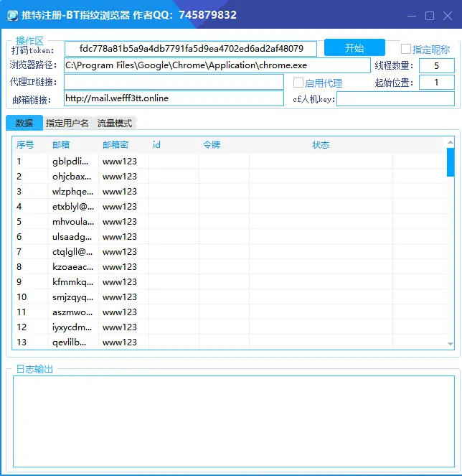Select row with email aszmwo...
Screen dimensions: 462x476
[230, 312]
